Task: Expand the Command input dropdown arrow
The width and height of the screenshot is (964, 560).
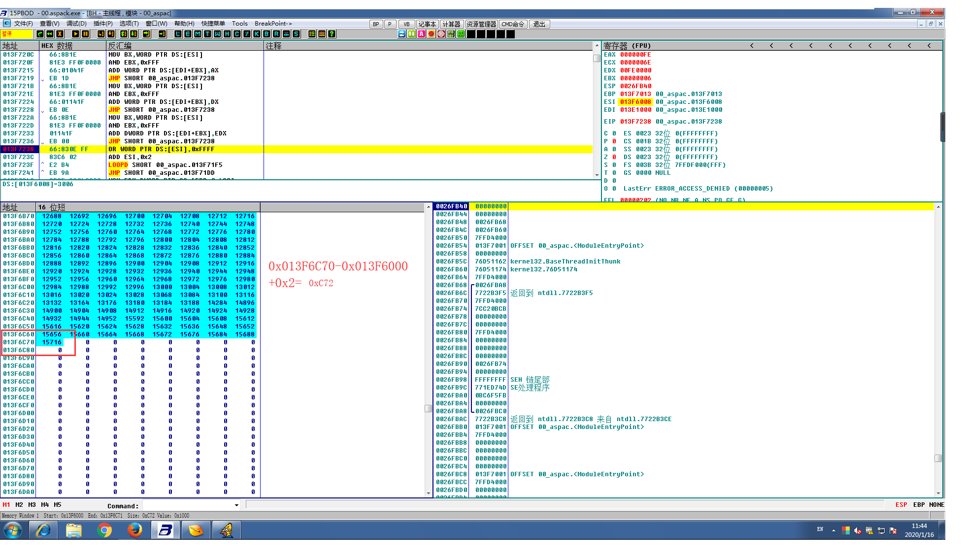Action: pyautogui.click(x=236, y=505)
